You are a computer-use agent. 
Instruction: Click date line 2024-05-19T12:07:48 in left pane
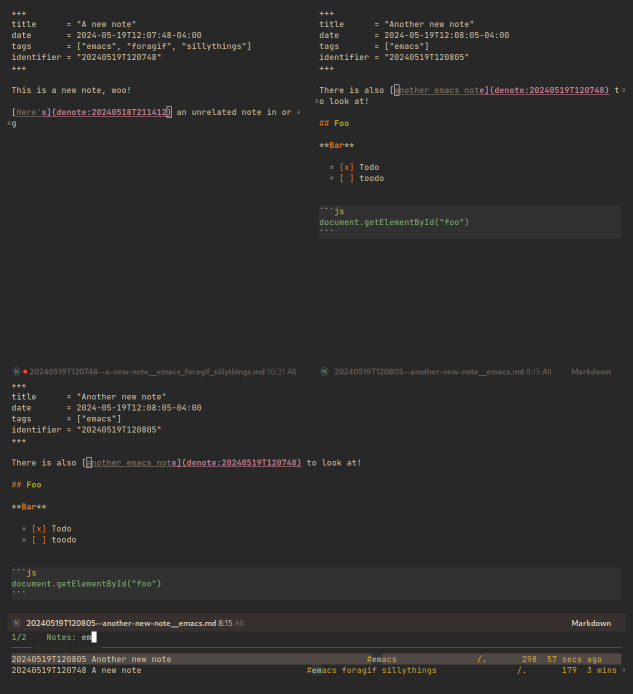[x=107, y=35]
